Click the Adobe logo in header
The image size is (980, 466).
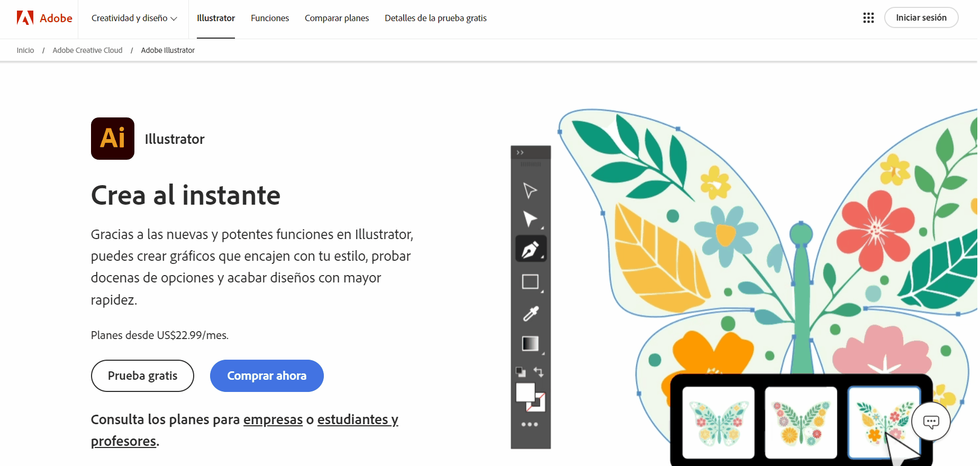pyautogui.click(x=44, y=18)
